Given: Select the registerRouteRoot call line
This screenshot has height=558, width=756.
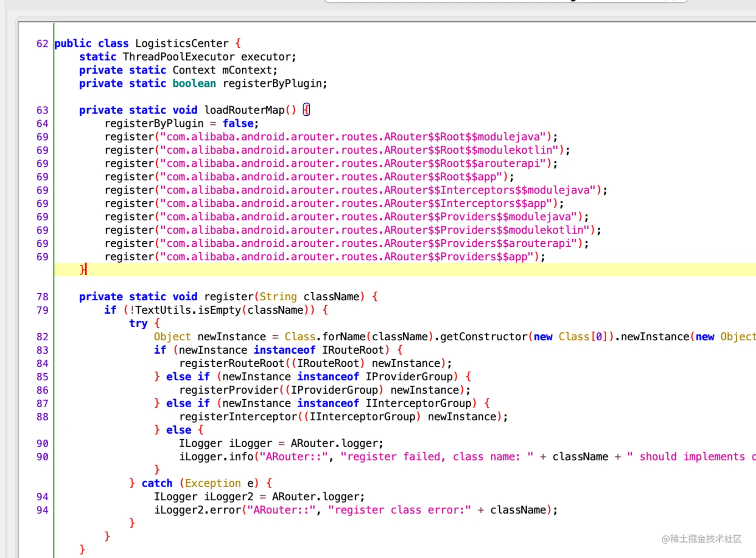Looking at the screenshot, I should pos(315,364).
